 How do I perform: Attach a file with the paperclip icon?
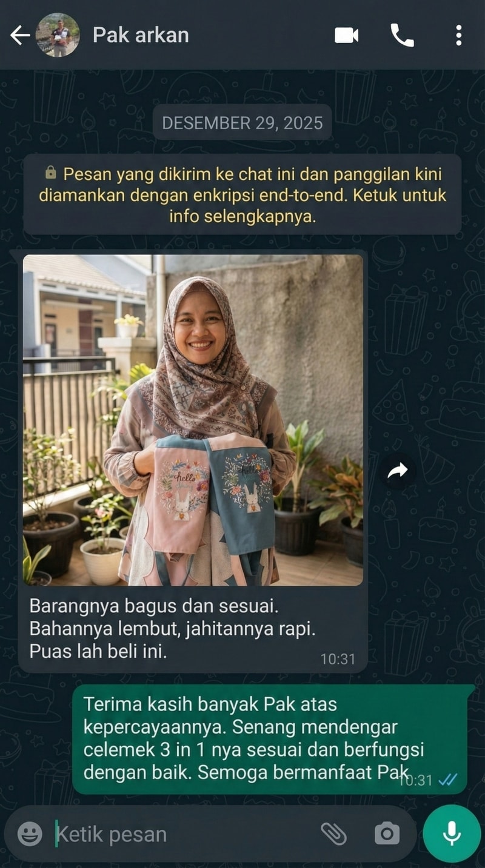point(333,834)
